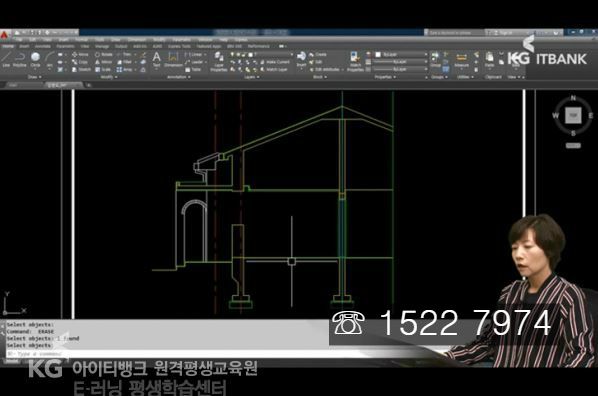This screenshot has height=396, width=598.
Task: Click Match Properties icon
Action: click(355, 62)
